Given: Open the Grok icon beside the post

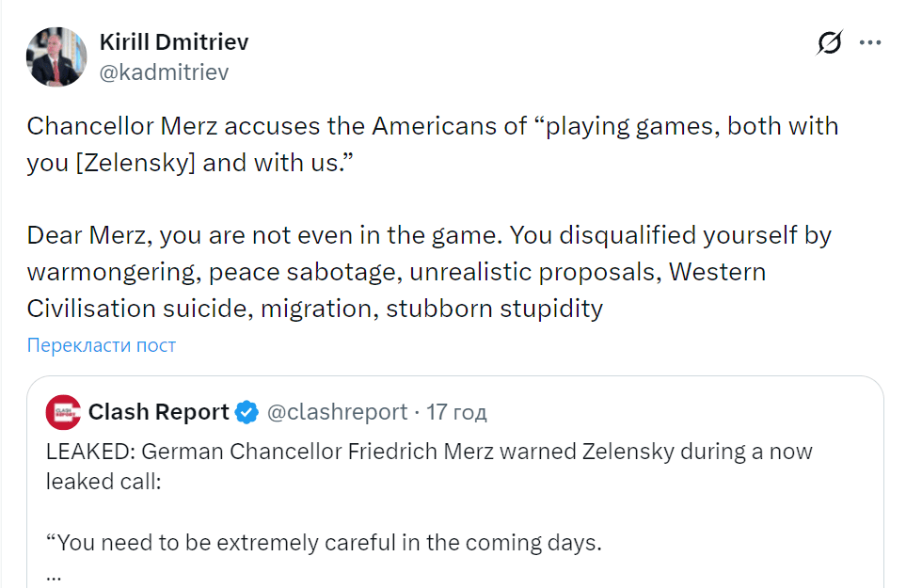Looking at the screenshot, I should click(x=830, y=43).
